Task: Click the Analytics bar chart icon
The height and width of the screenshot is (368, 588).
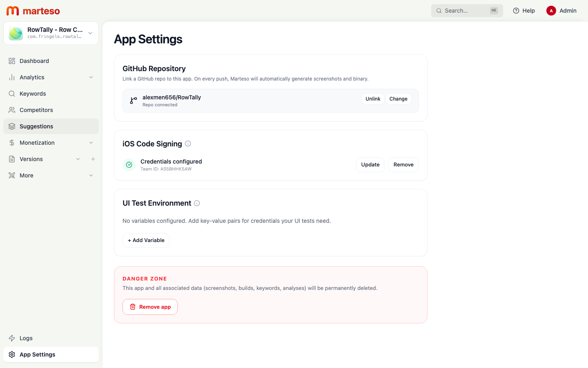Action: point(12,77)
